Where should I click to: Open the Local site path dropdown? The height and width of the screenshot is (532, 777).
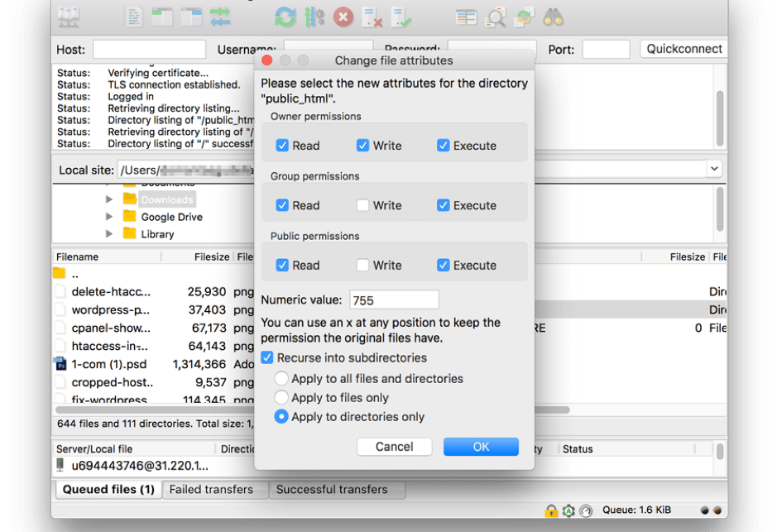pos(713,169)
